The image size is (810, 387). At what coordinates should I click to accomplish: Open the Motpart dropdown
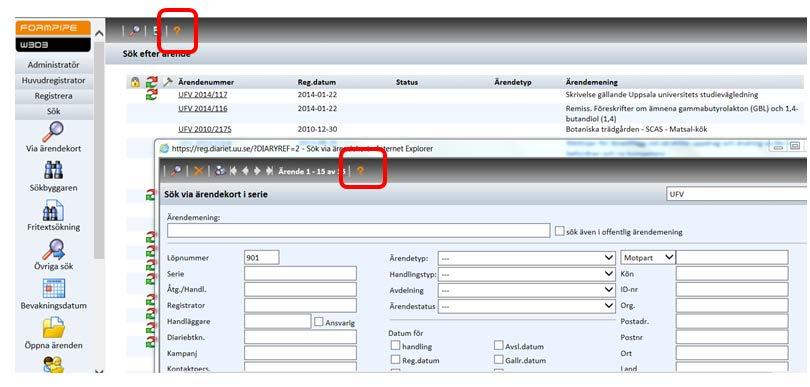[x=648, y=257]
